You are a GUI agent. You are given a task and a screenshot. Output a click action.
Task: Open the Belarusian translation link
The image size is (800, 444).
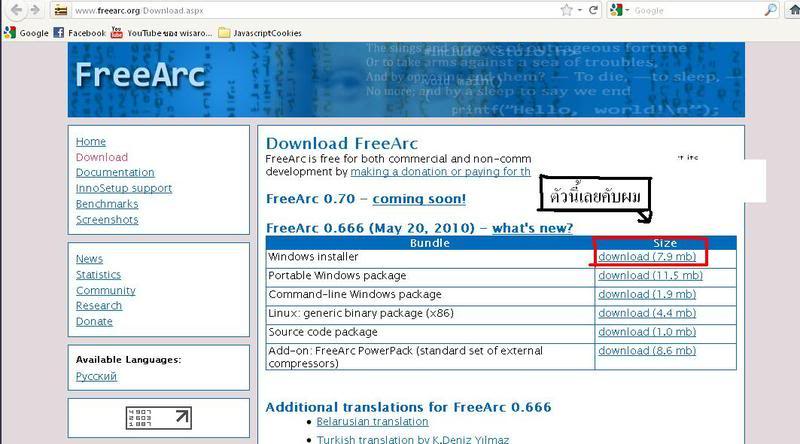tap(372, 422)
